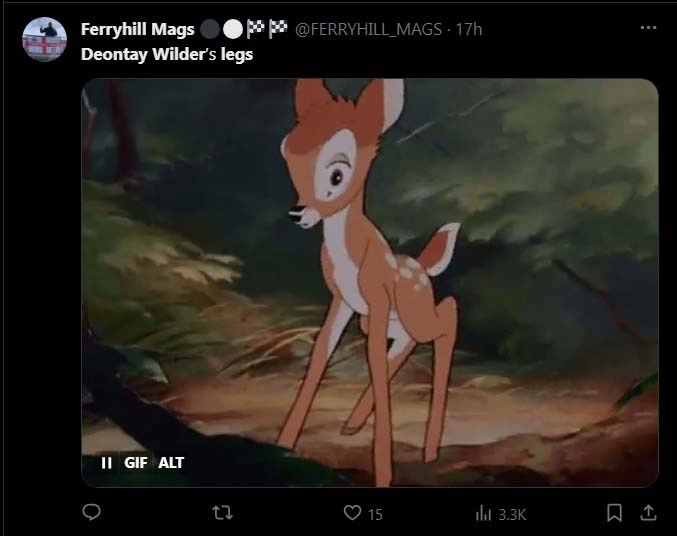The height and width of the screenshot is (536, 677).
Task: Click the "Deontay Wilder's legs" tweet text
Action: point(166,54)
